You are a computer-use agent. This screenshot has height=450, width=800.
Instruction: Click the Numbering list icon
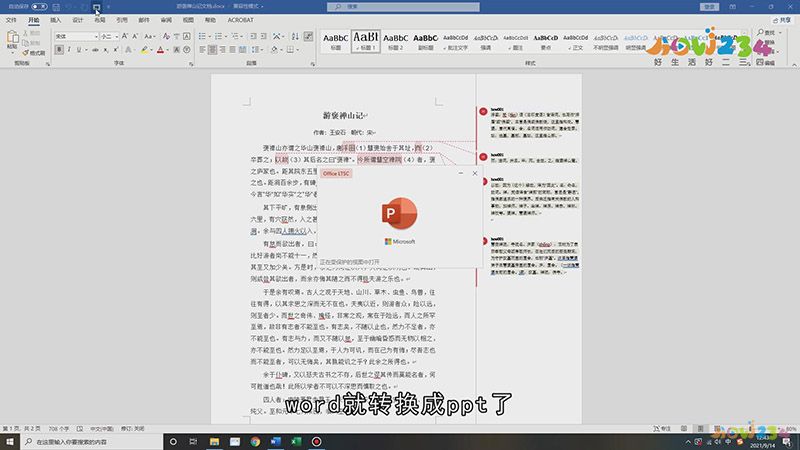click(218, 36)
